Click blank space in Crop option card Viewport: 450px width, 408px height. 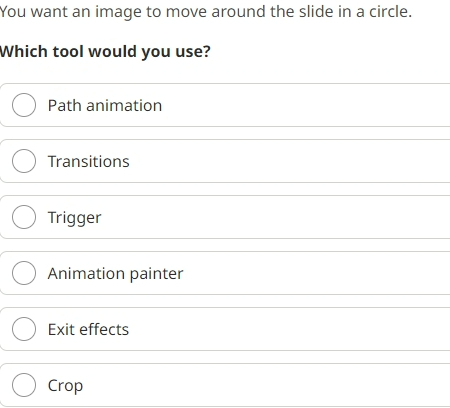pos(300,385)
